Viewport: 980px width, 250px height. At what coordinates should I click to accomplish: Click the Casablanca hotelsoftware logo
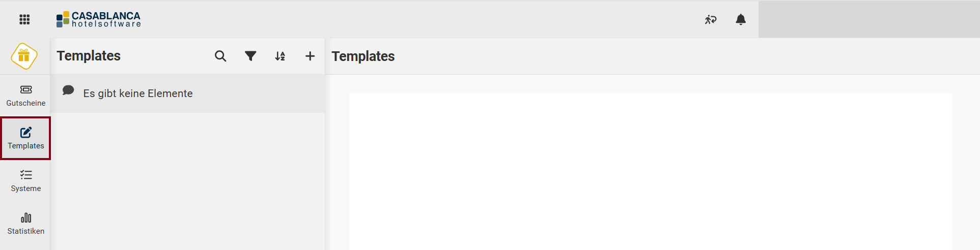[x=99, y=19]
